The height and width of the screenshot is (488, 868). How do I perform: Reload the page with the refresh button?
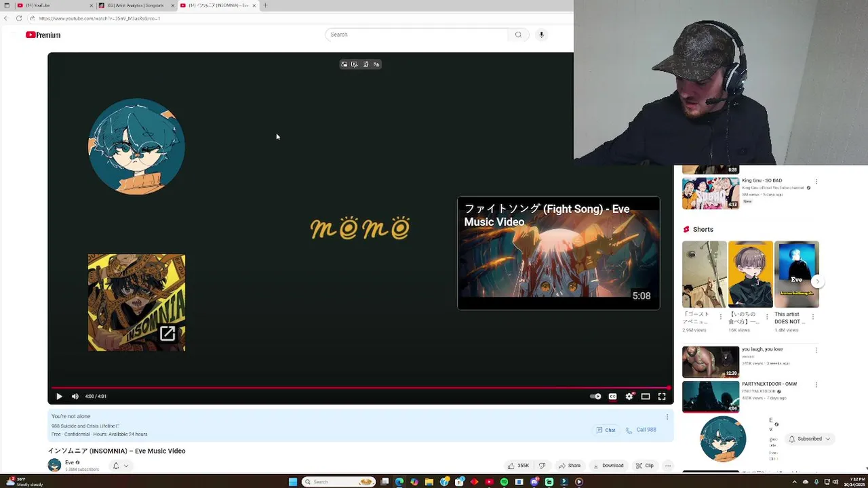click(x=19, y=18)
